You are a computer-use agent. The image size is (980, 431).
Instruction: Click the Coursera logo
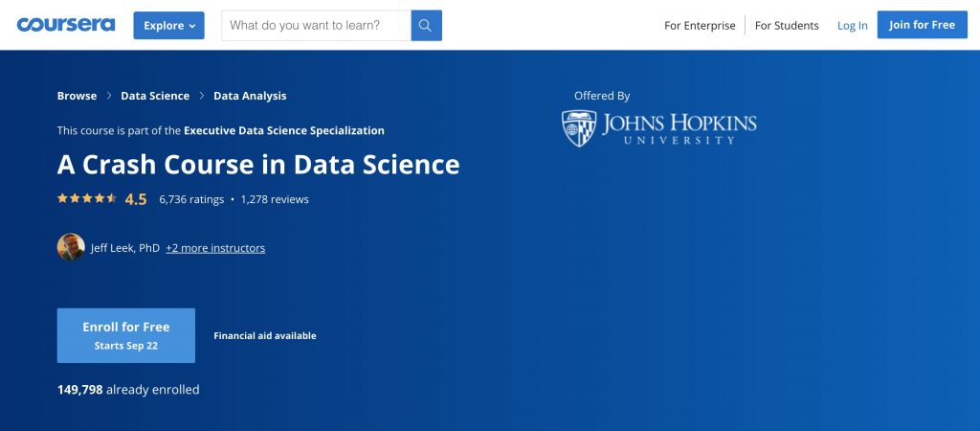[x=66, y=25]
